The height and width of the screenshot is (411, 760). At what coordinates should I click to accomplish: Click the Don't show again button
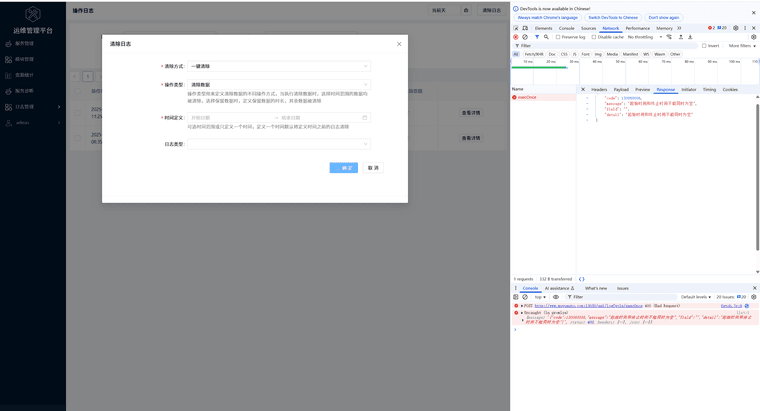coord(664,17)
